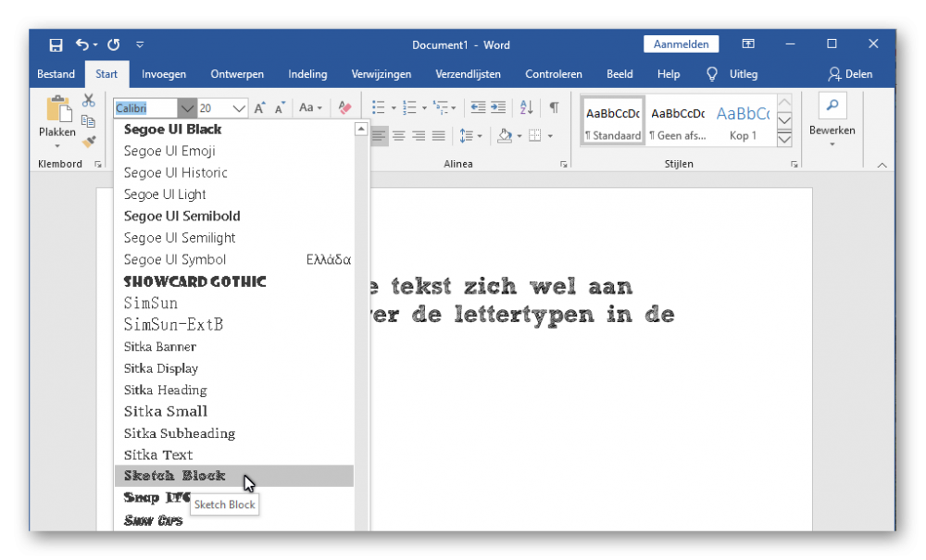Click the Increase Font Size icon
Viewport: 926px width, 560px height.
(259, 108)
